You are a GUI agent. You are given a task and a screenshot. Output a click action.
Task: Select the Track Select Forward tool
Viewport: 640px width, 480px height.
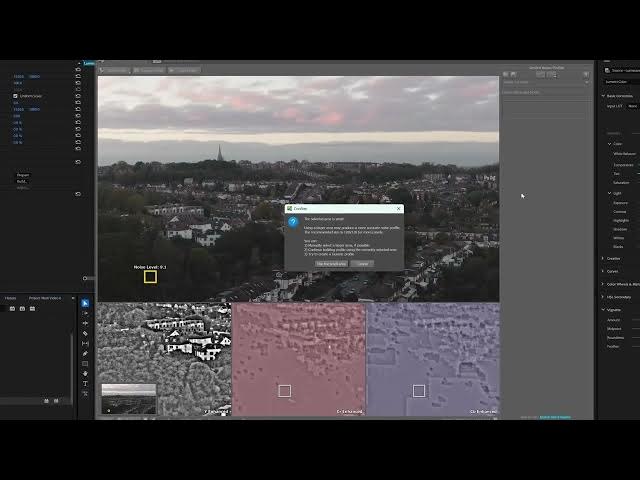(85, 313)
